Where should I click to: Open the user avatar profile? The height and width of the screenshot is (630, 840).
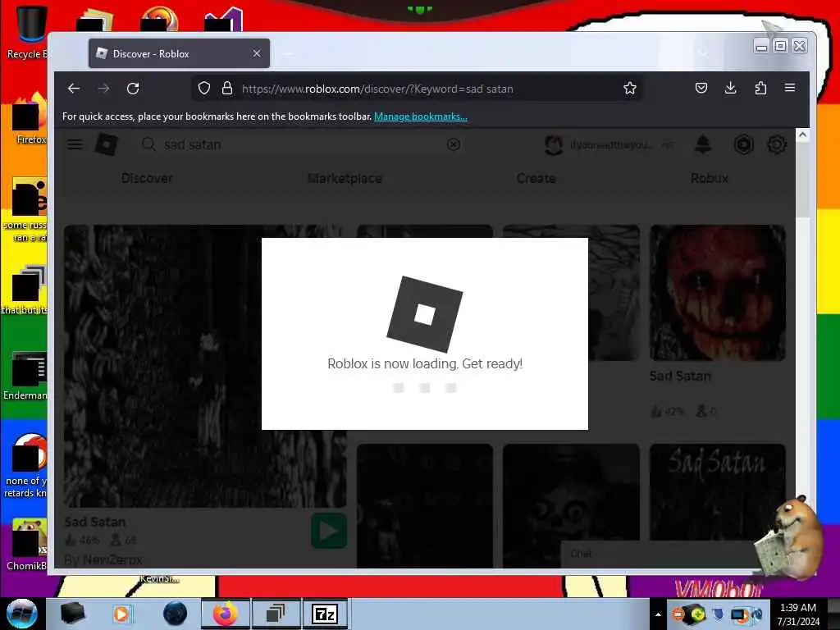click(x=554, y=144)
